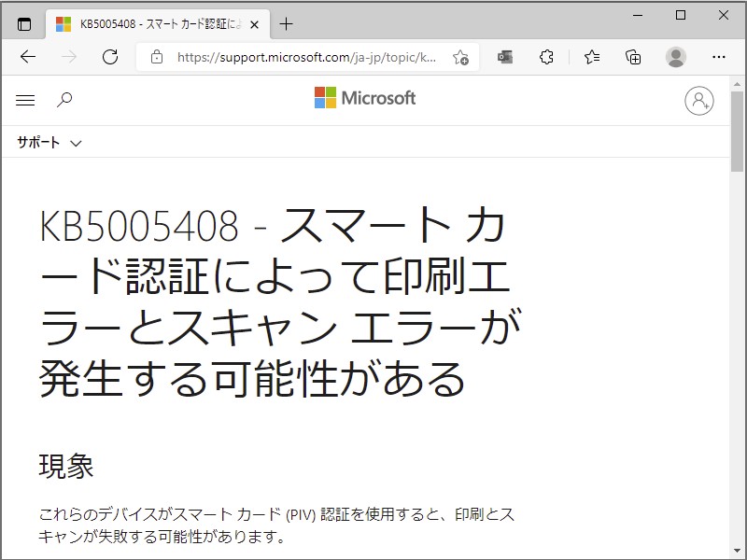Navigate back with the back arrow
The height and width of the screenshot is (560, 747).
27,56
